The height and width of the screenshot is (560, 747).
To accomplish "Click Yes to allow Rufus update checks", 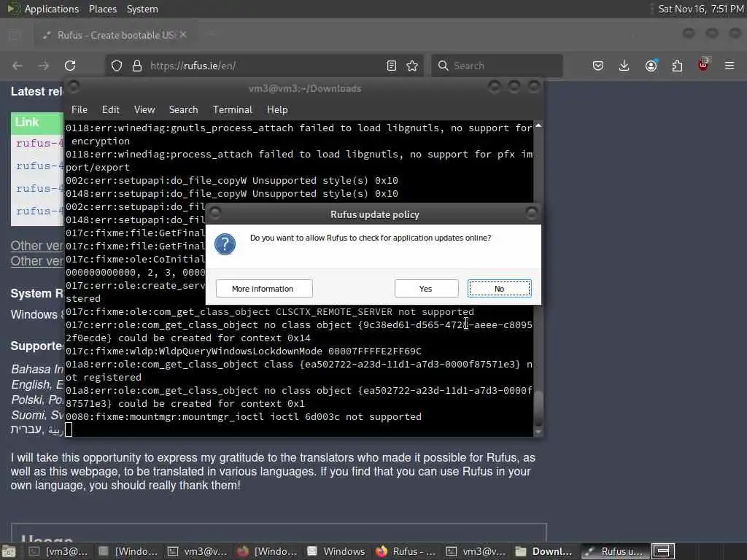I will coord(426,289).
